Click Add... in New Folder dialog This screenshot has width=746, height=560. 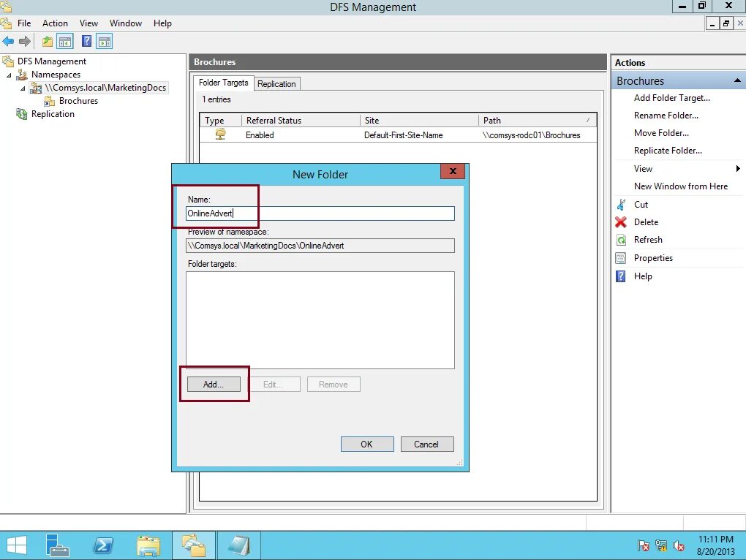click(x=214, y=384)
